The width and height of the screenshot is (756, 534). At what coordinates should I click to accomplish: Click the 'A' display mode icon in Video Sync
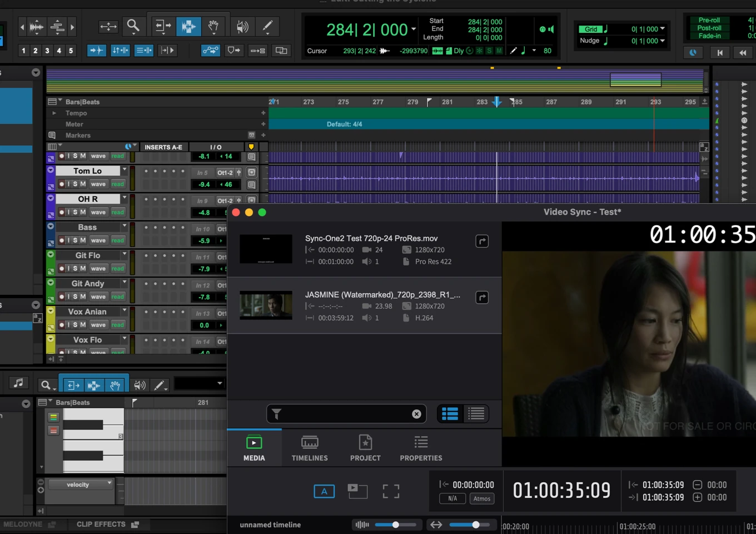(x=324, y=491)
